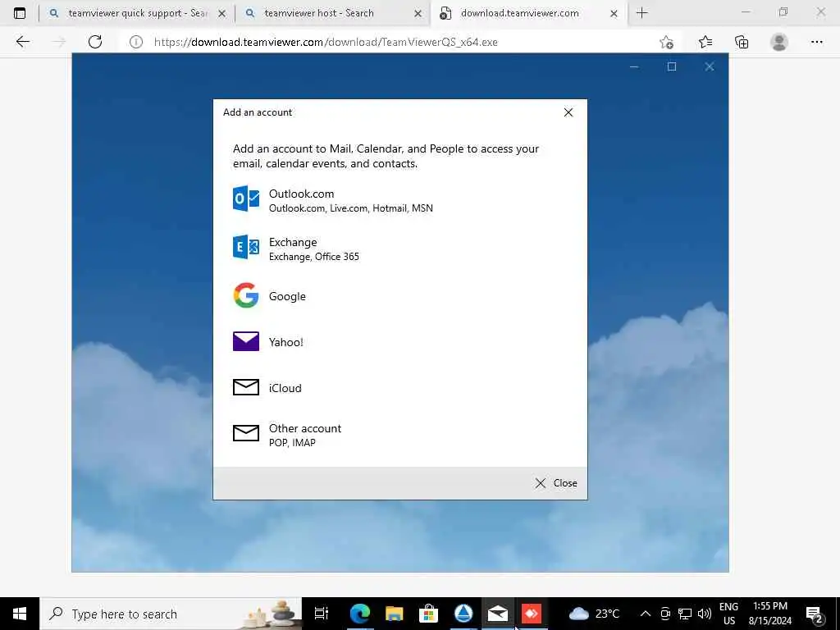
Task: Show hidden system tray icons
Action: [x=646, y=614]
